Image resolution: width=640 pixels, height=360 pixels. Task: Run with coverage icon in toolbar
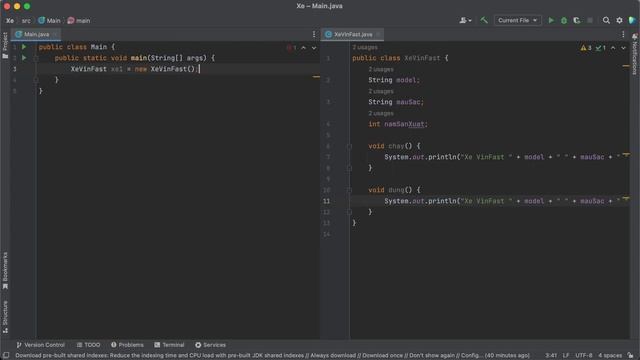coord(576,20)
